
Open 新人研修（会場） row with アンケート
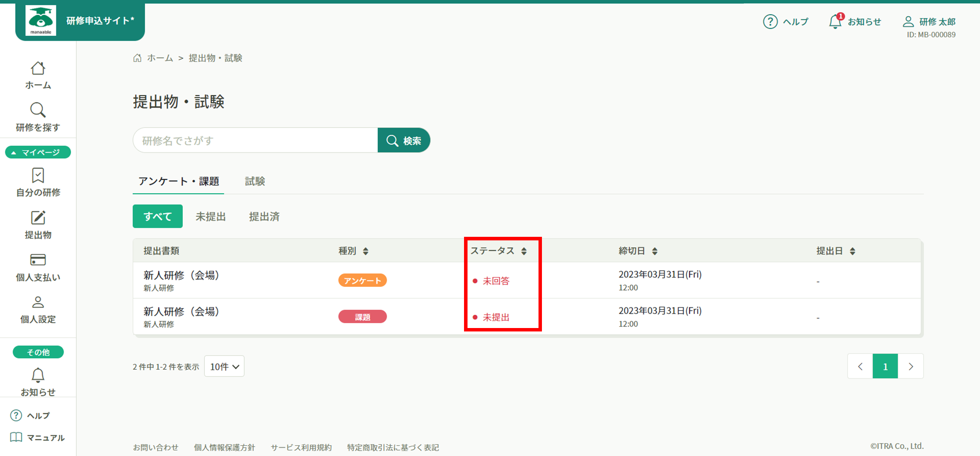click(x=527, y=280)
